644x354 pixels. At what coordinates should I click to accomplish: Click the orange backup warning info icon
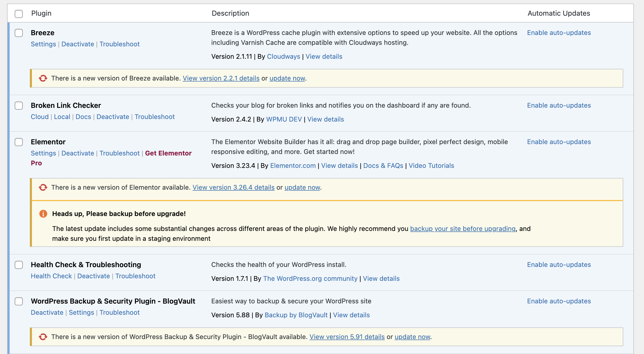click(43, 214)
